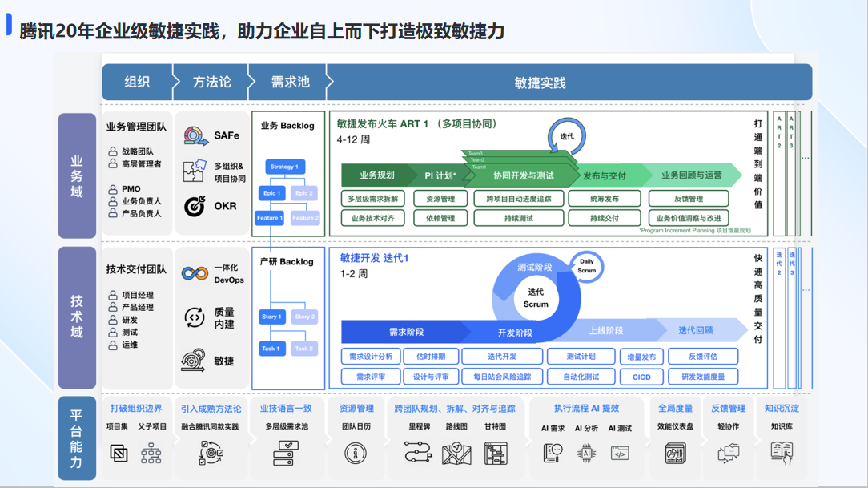The width and height of the screenshot is (868, 488).
Task: Click the CICD box
Action: 641,377
